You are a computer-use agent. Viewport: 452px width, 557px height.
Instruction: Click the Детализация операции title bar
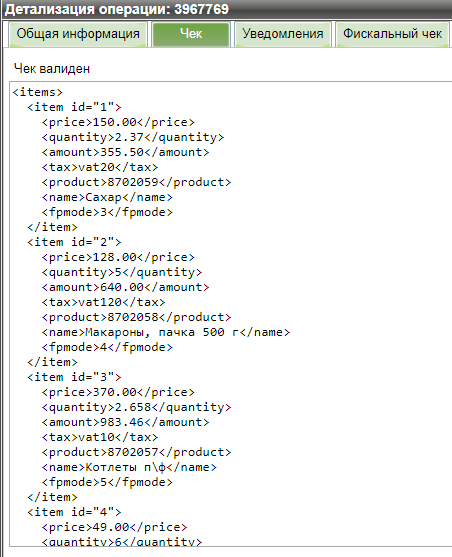[226, 9]
